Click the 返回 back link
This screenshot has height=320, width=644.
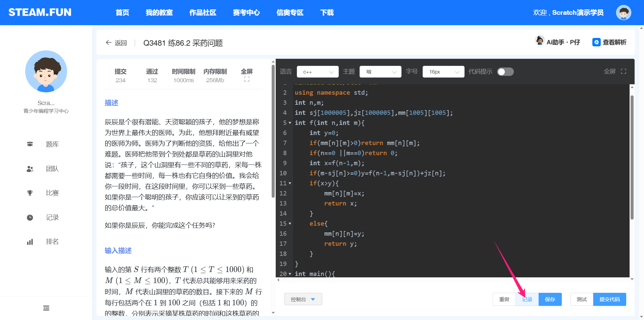116,43
